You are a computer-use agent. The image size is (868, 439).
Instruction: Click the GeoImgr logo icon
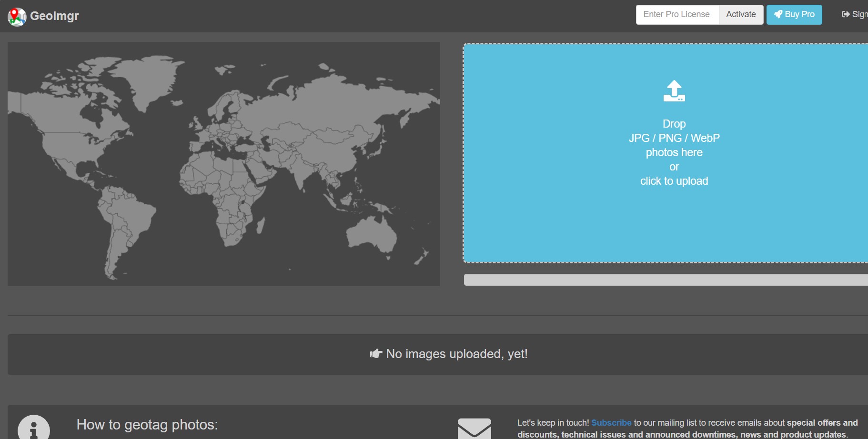(17, 17)
